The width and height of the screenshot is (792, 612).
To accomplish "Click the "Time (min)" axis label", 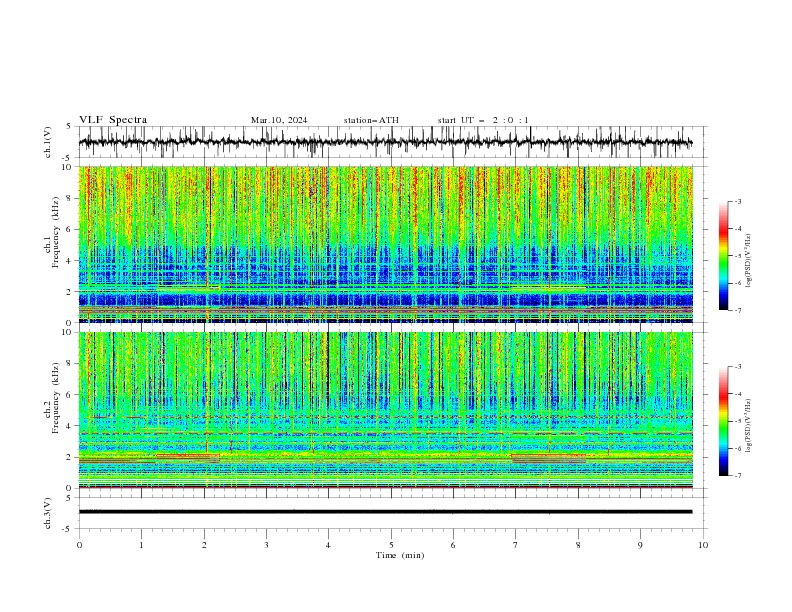I will [x=400, y=555].
